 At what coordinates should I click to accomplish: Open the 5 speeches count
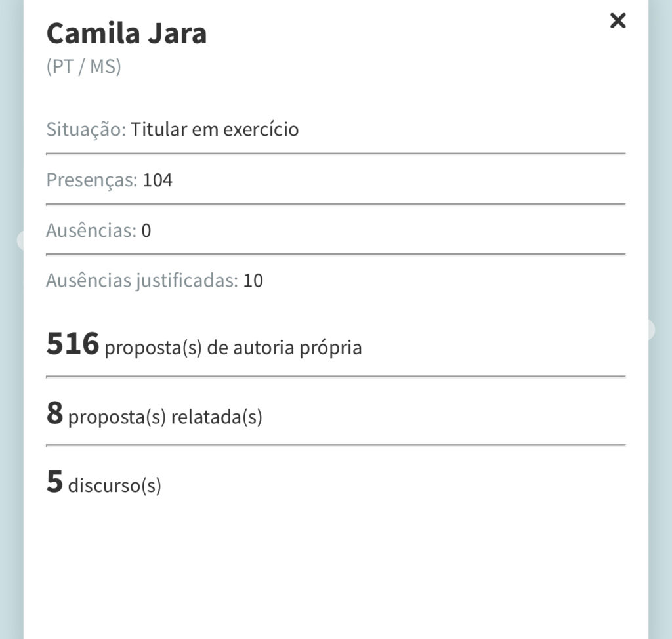click(54, 482)
